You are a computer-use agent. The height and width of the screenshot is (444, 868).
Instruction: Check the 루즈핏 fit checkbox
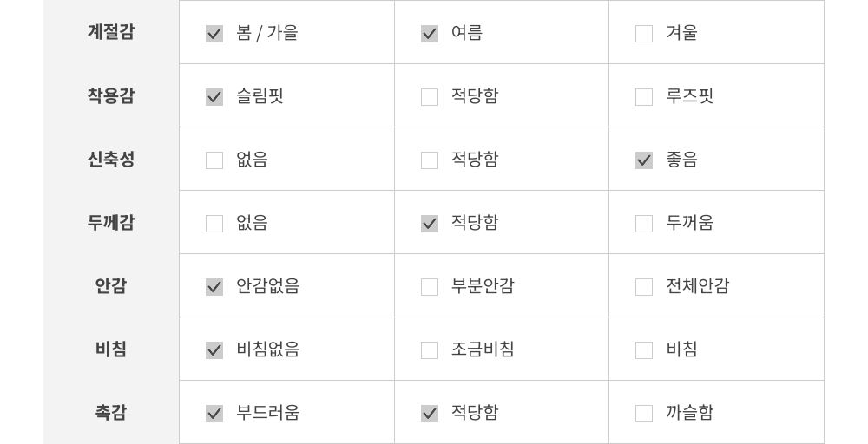(644, 97)
